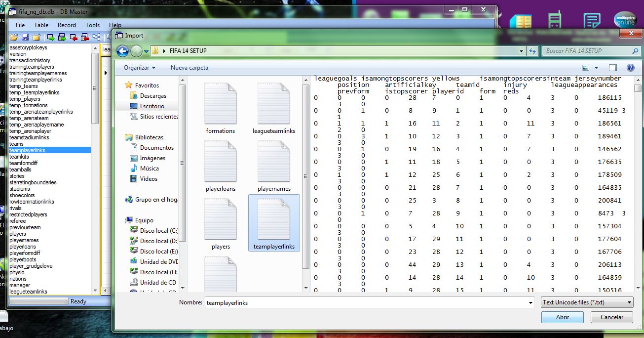
Task: Expand the Nombre filename dropdown arrow
Action: point(530,302)
